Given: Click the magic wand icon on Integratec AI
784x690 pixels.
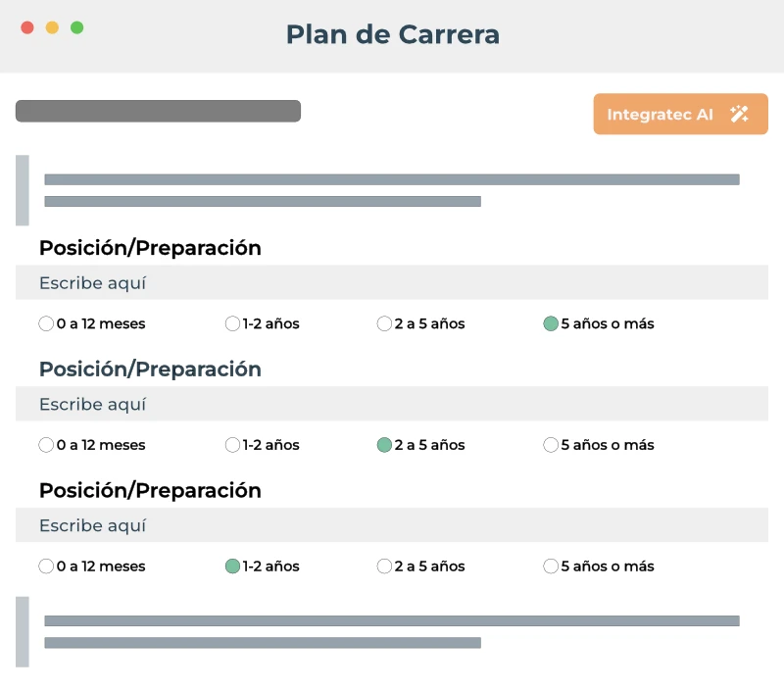Looking at the screenshot, I should pyautogui.click(x=740, y=114).
